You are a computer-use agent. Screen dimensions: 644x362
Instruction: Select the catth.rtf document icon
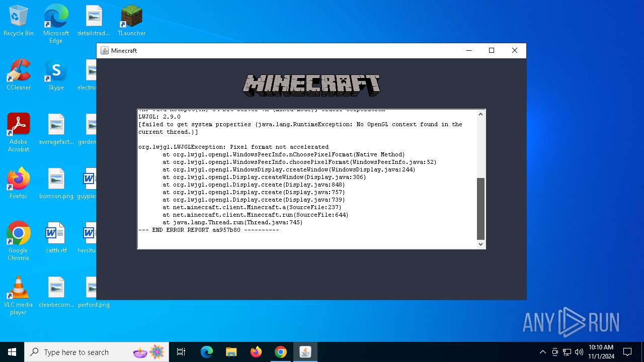[56, 238]
